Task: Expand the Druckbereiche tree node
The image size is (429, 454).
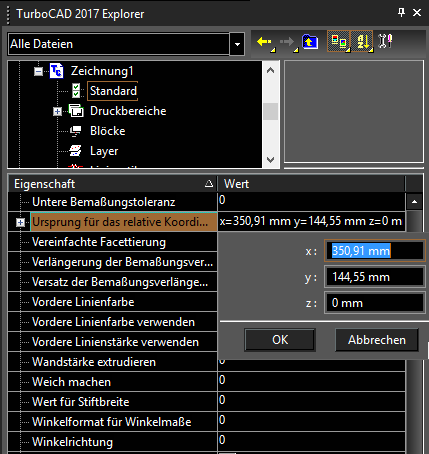Action: click(57, 111)
